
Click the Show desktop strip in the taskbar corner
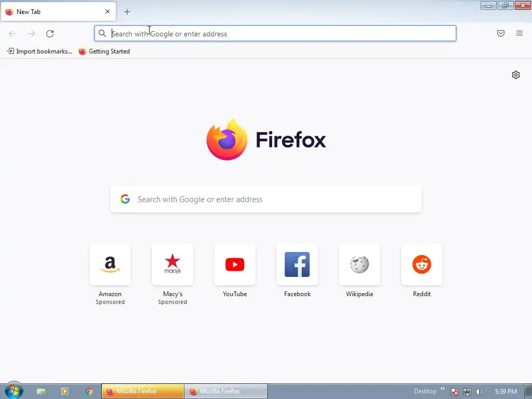click(x=528, y=391)
